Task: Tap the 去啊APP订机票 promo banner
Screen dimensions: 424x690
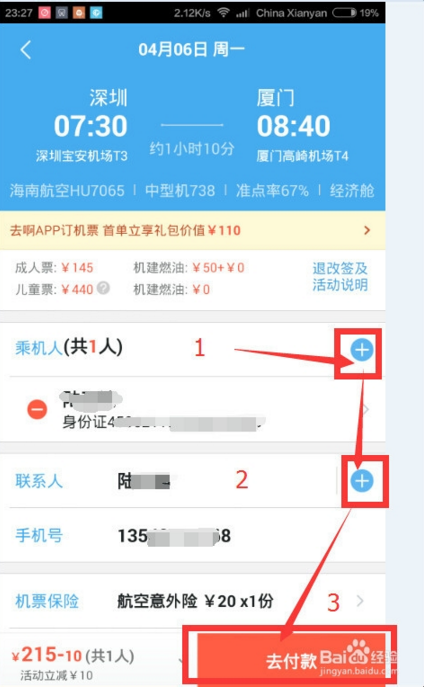Action: click(193, 230)
